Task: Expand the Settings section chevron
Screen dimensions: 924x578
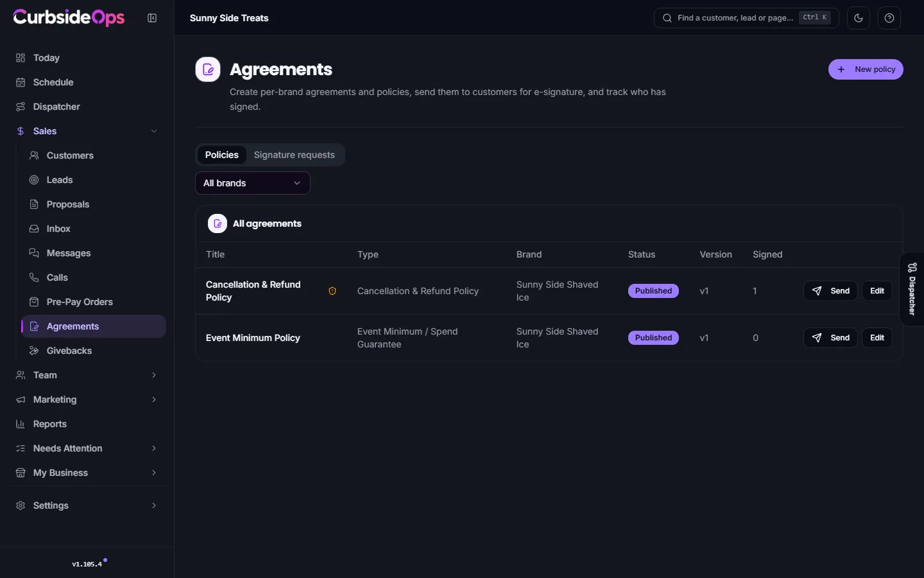Action: (154, 505)
